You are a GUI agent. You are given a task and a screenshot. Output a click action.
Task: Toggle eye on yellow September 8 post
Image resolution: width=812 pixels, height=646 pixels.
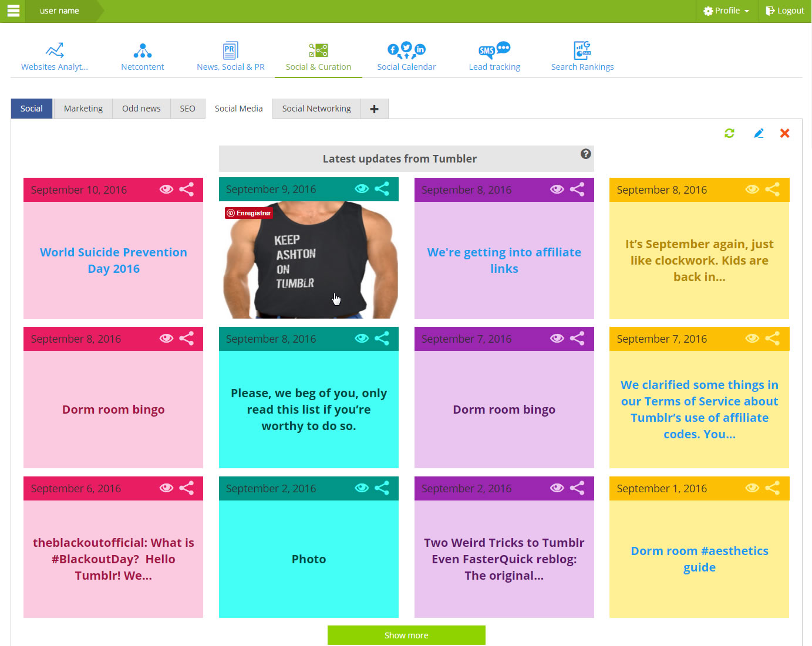(x=752, y=190)
